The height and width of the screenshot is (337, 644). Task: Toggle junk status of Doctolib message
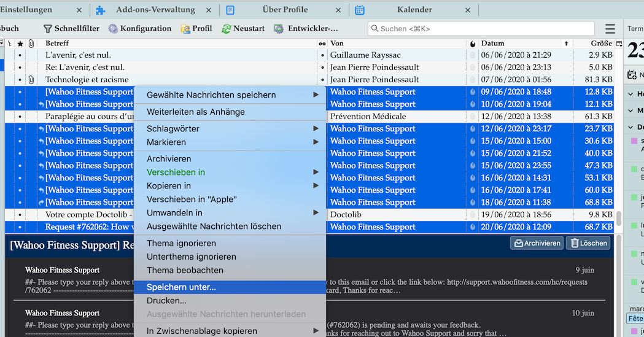pyautogui.click(x=473, y=215)
